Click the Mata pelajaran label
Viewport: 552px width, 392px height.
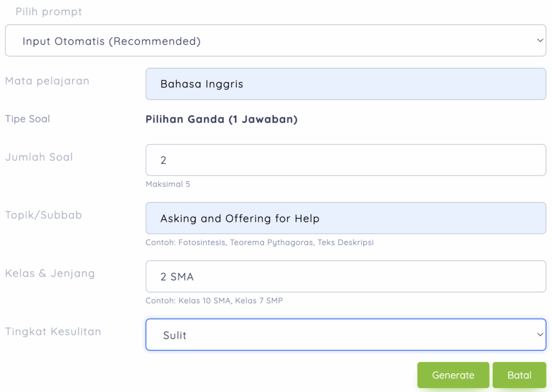(x=47, y=81)
